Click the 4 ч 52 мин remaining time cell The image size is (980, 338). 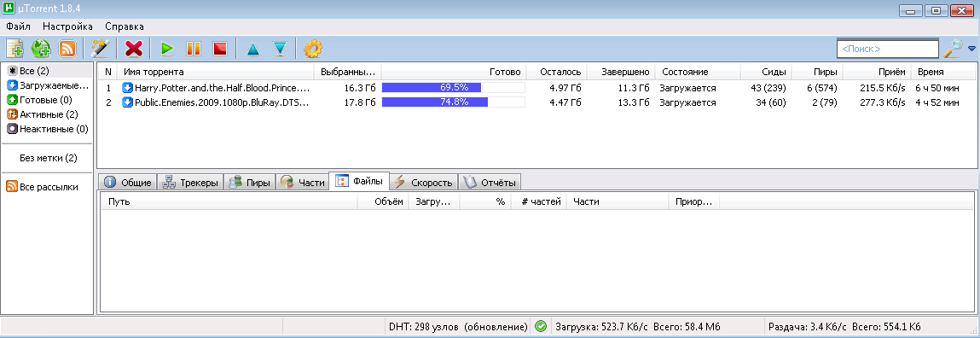(x=937, y=102)
